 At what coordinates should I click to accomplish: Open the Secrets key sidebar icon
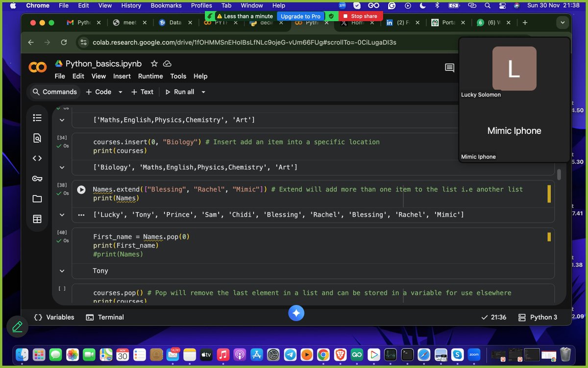[x=37, y=179]
